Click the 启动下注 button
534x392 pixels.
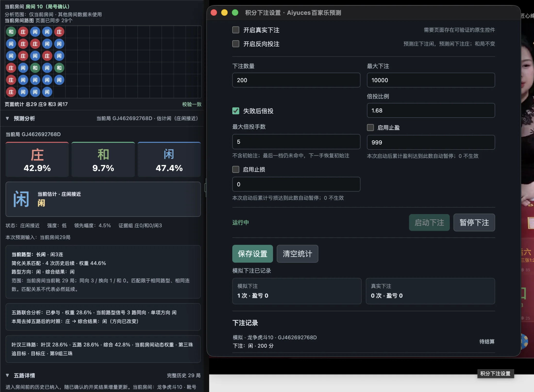(x=429, y=222)
